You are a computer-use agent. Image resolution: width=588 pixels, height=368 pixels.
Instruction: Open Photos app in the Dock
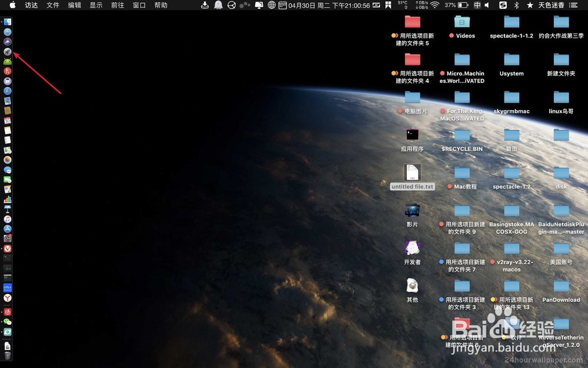(8, 160)
